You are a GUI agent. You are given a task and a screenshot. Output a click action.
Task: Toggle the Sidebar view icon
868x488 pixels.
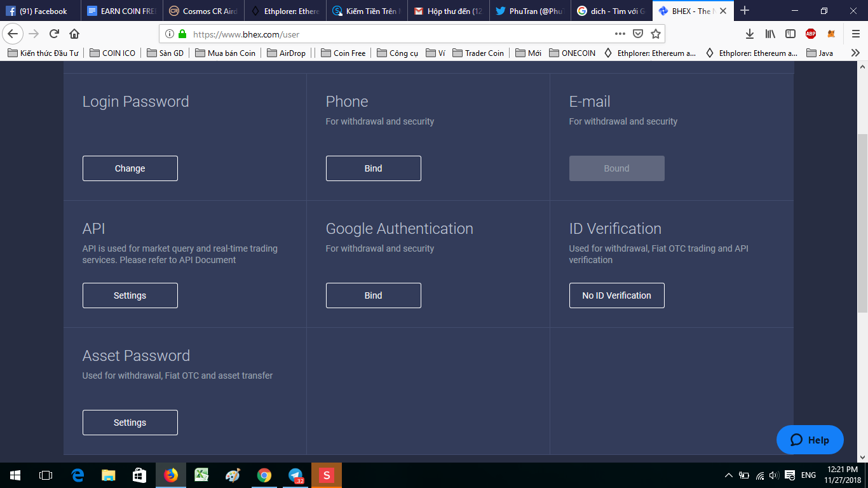point(790,34)
